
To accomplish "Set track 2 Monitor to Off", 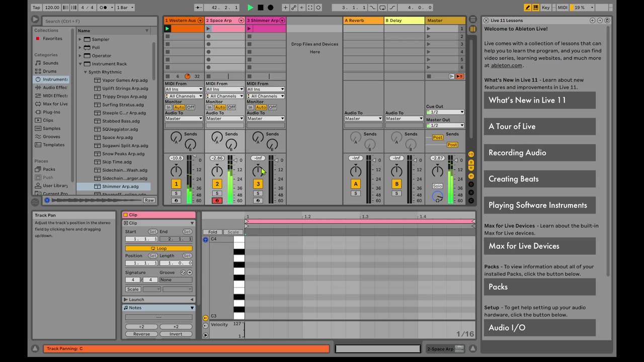I will point(231,107).
